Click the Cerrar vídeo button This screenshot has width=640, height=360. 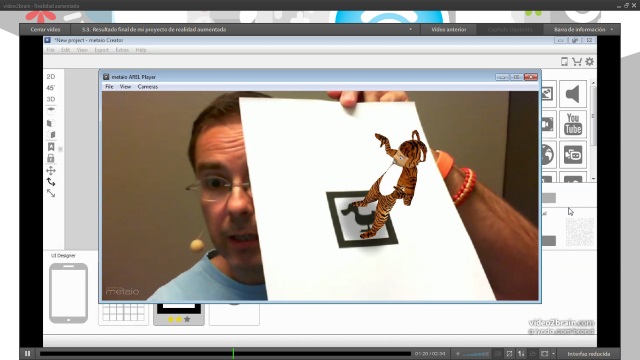[45, 29]
